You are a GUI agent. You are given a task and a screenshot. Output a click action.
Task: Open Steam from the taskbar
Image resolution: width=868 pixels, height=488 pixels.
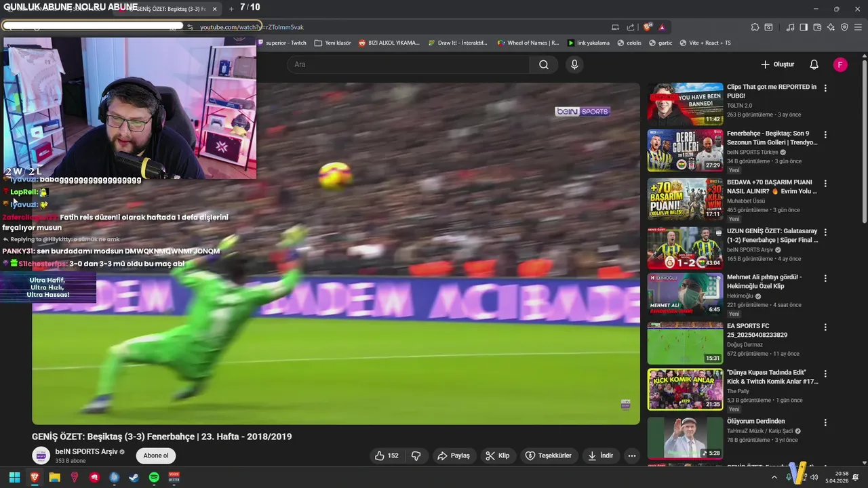pos(134,477)
